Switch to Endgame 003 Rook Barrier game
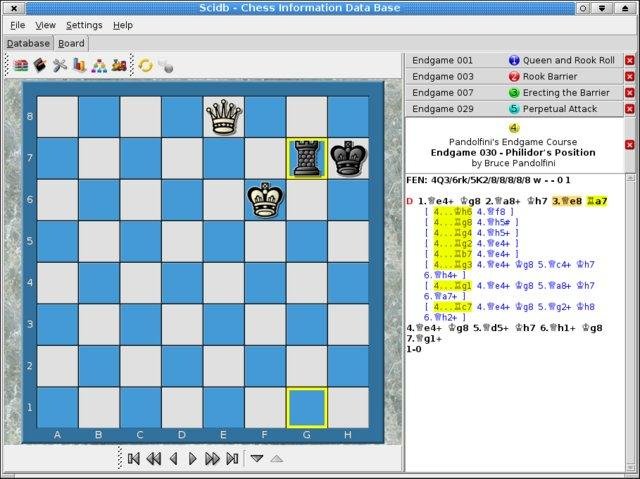 pyautogui.click(x=512, y=76)
